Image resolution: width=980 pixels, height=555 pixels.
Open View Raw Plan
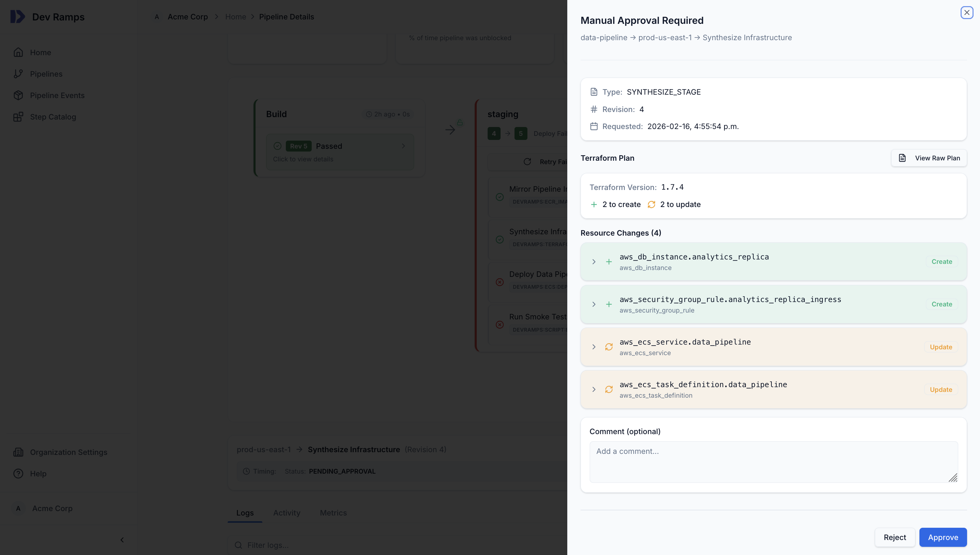[929, 157]
